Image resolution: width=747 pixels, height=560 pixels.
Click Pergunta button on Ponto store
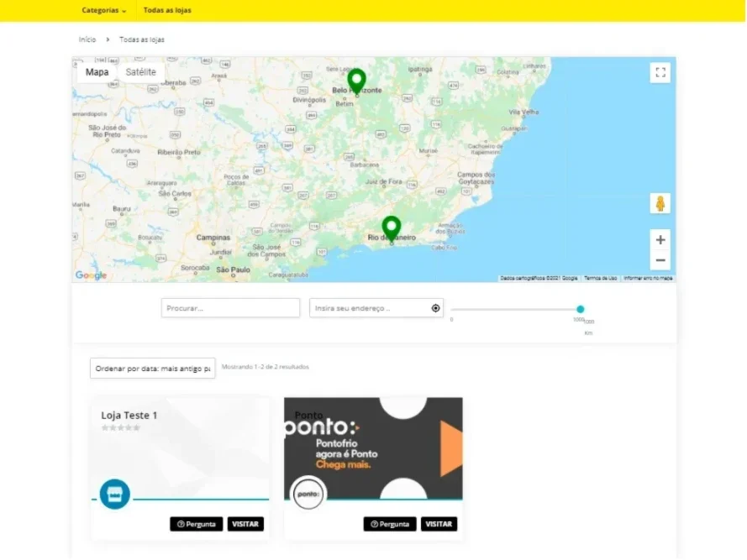[390, 524]
